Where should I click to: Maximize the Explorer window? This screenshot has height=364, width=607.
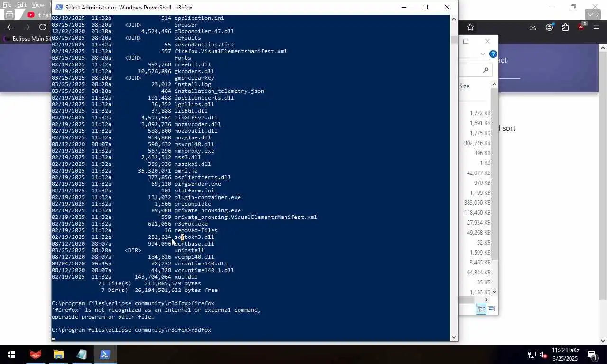[x=466, y=41]
